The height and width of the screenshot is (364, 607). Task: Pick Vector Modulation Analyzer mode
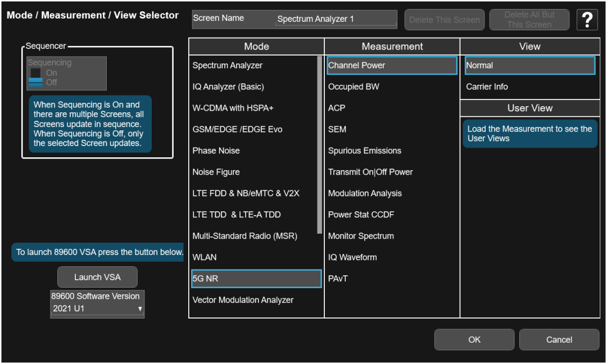click(243, 300)
